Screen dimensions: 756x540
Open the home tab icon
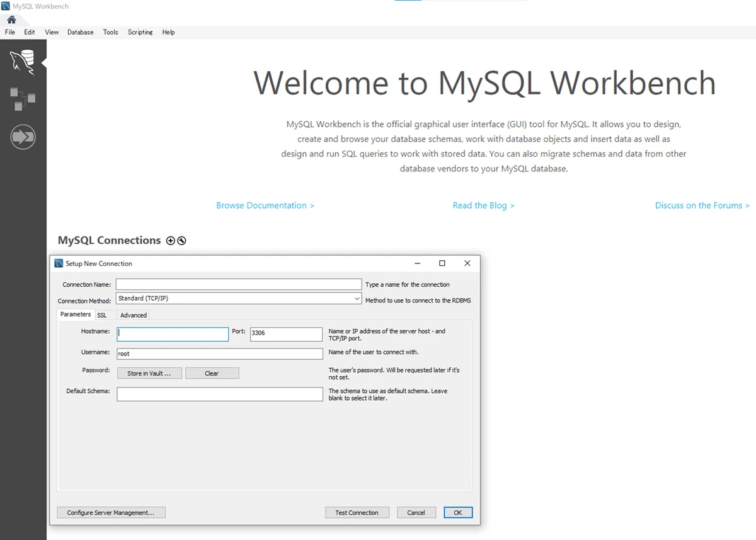coord(11,20)
